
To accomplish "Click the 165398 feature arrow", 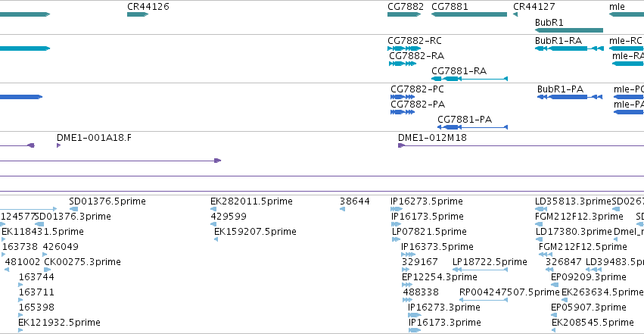I will click(20, 316).
